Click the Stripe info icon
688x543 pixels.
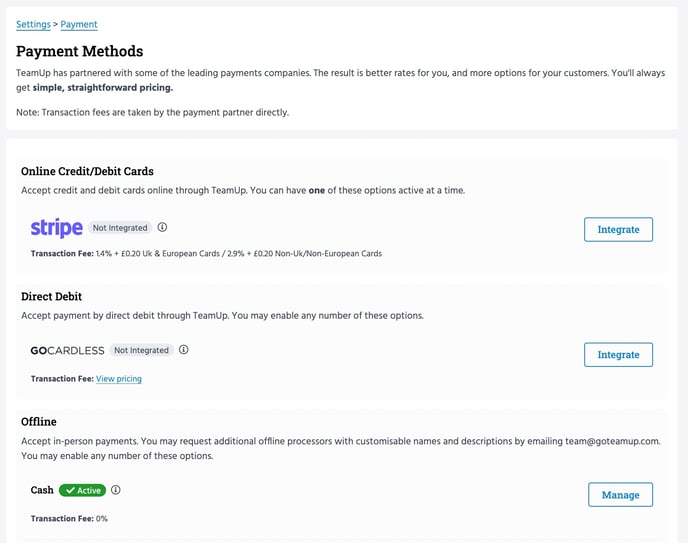(x=162, y=228)
